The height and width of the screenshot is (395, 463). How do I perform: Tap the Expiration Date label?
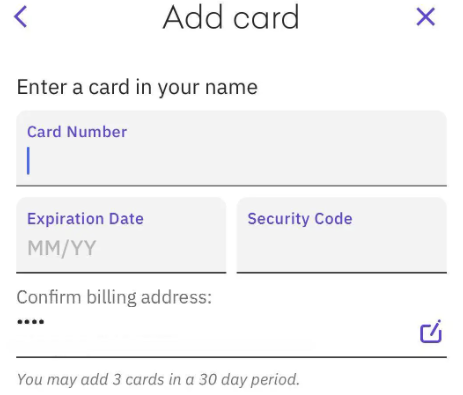point(85,219)
